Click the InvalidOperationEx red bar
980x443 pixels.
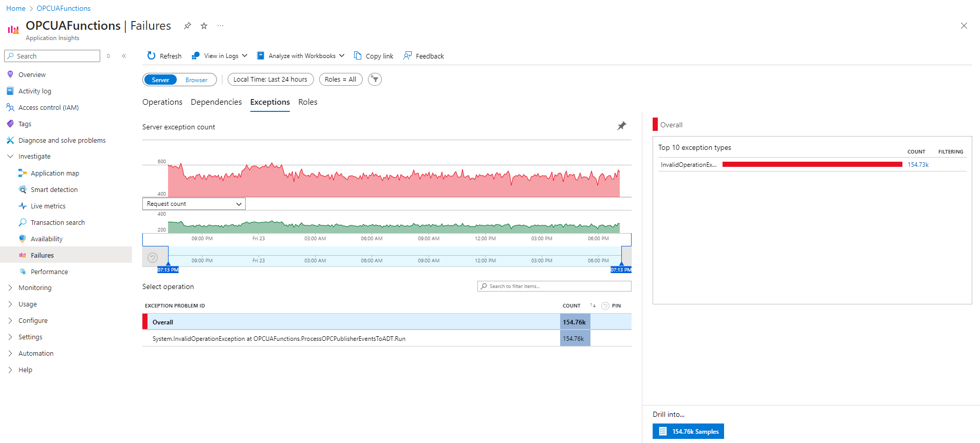[x=812, y=164]
